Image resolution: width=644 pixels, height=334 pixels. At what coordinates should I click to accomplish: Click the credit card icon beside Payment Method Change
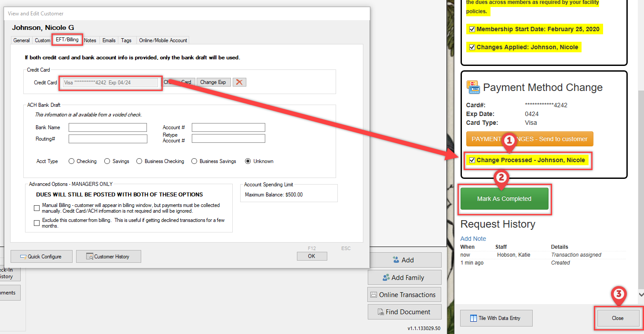click(x=473, y=87)
